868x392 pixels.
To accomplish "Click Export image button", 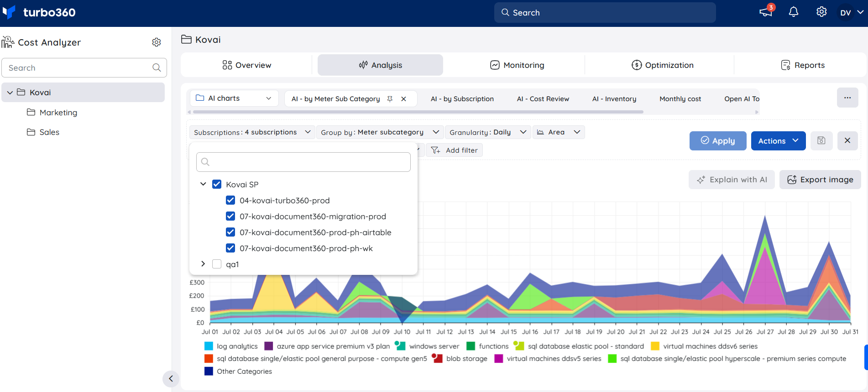I will tap(820, 180).
